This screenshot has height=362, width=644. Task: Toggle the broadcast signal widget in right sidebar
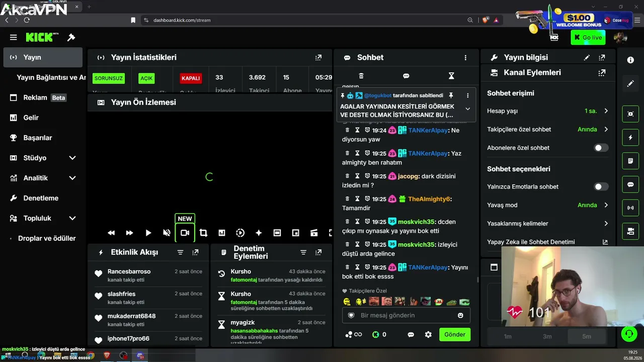click(630, 208)
